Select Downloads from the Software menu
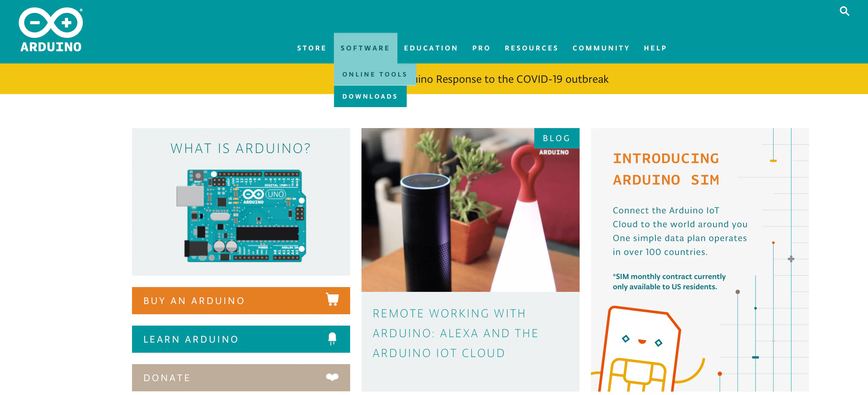Screen dimensions: 868x395 point(370,96)
